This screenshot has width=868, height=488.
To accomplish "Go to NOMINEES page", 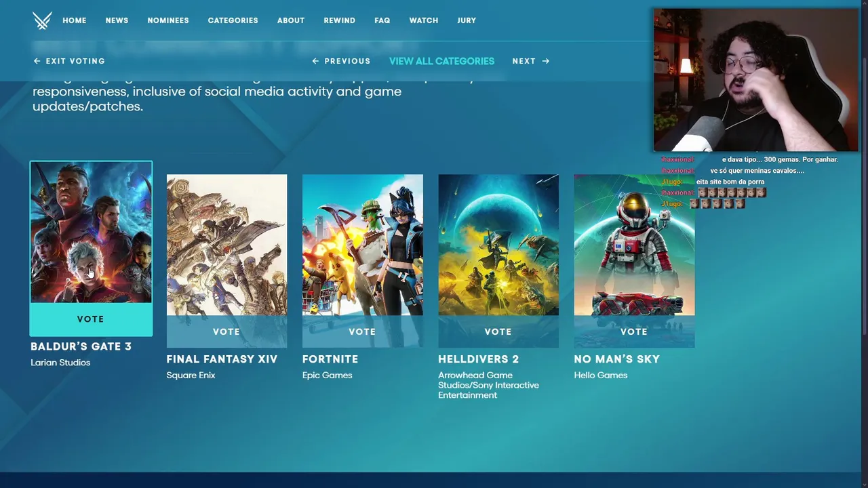I will 168,20.
